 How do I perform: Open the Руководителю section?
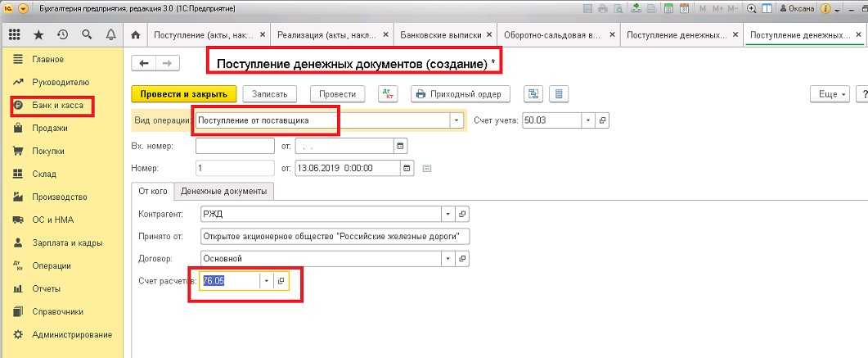(x=61, y=82)
